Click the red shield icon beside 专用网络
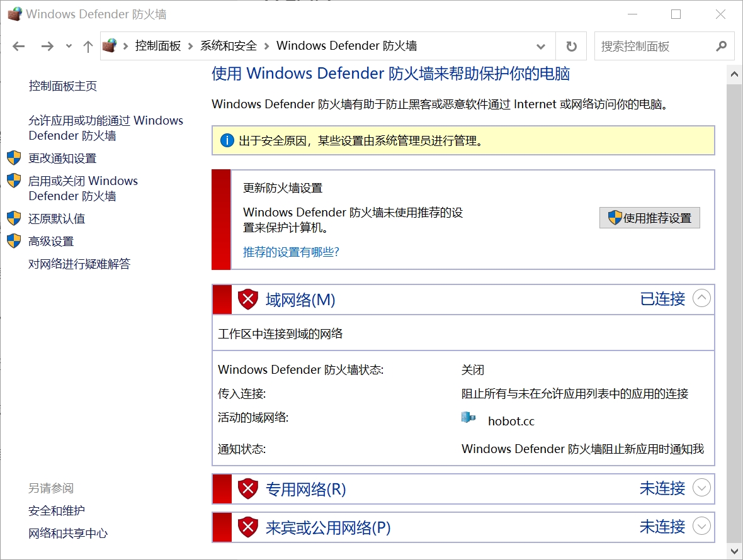This screenshot has height=560, width=743. [248, 488]
